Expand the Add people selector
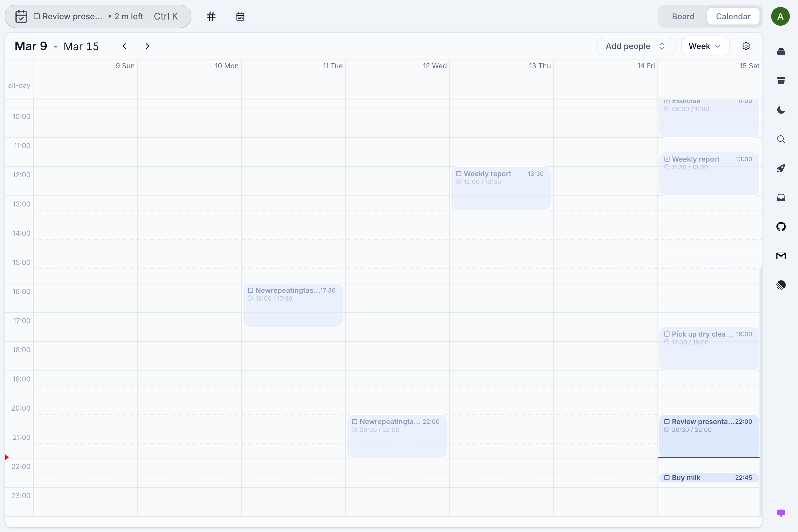Image resolution: width=798 pixels, height=532 pixels. point(636,46)
